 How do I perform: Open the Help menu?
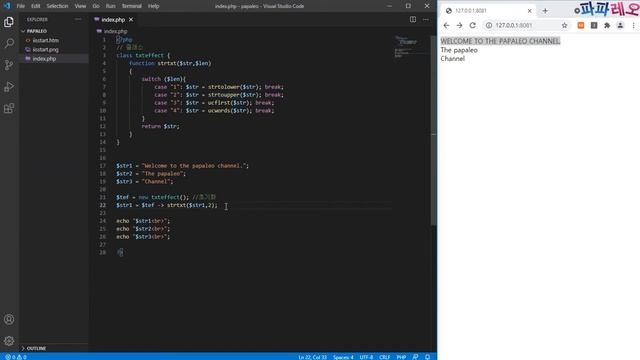(153, 6)
